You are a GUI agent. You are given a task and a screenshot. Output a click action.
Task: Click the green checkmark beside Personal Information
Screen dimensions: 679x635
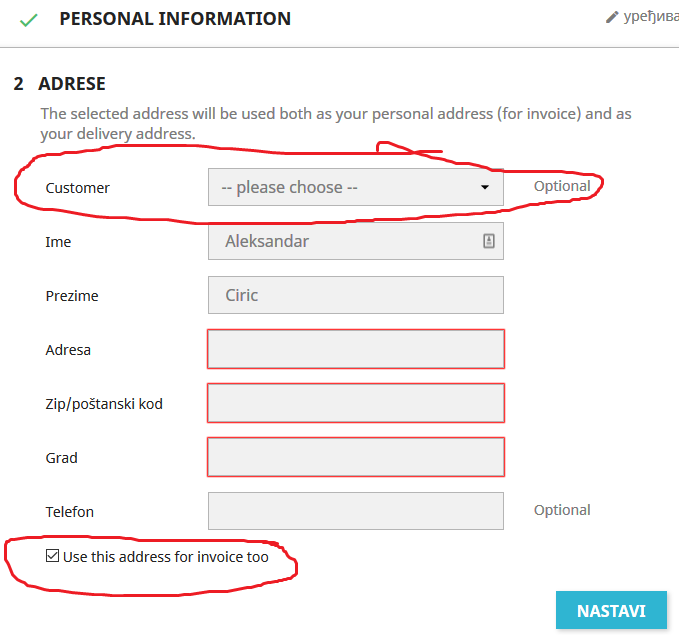(28, 20)
